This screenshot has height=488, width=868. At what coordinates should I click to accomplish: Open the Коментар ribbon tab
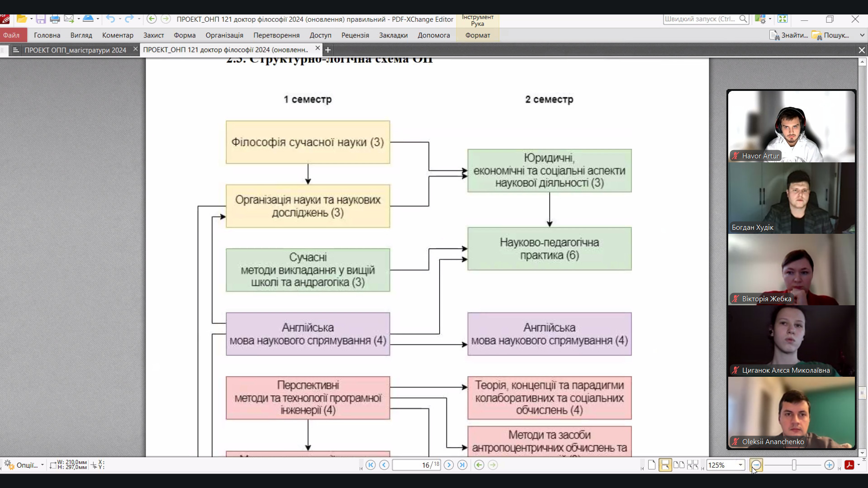(x=118, y=35)
